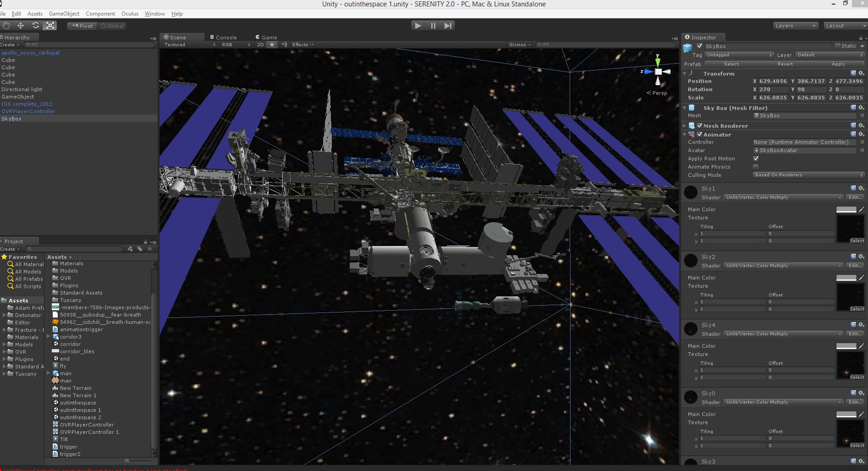Open the Component menu
This screenshot has height=471, width=868.
click(100, 14)
